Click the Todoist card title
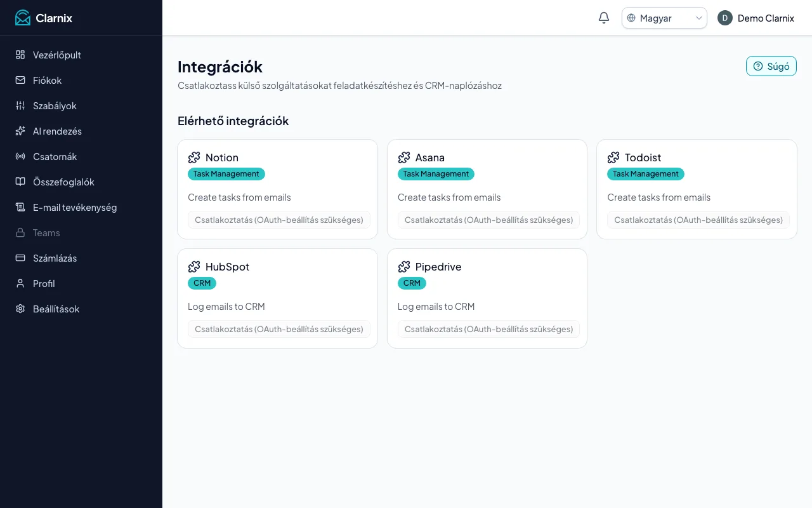Image resolution: width=812 pixels, height=508 pixels. 643,157
